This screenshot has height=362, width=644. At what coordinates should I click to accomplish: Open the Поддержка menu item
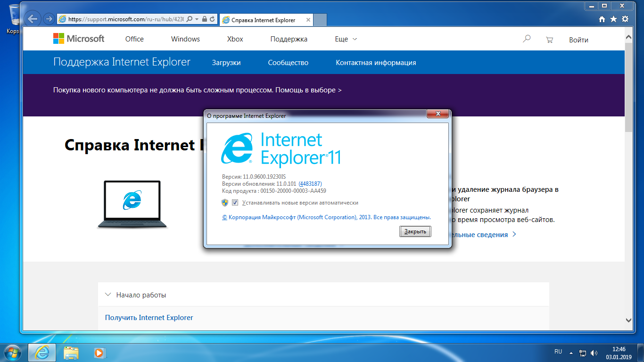pos(289,39)
